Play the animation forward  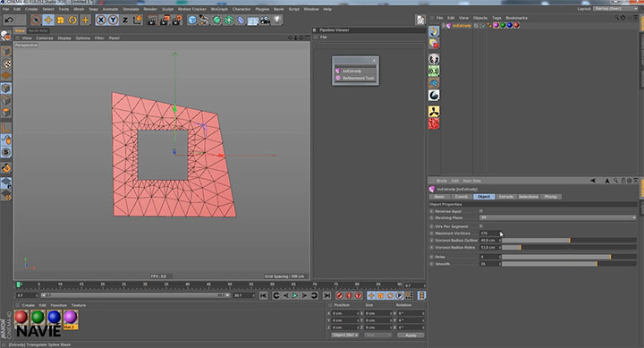pos(295,295)
